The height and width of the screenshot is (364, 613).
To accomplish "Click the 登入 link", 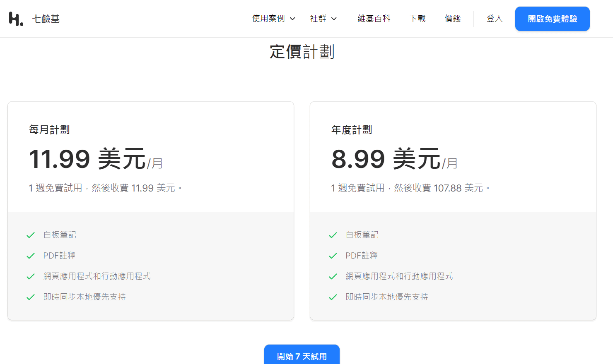I will pyautogui.click(x=495, y=19).
